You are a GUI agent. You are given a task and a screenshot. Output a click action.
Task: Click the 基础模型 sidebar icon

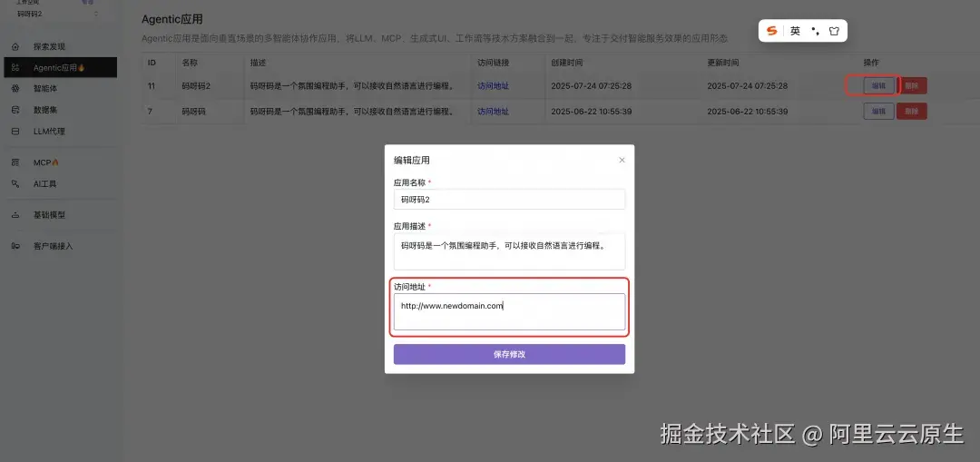(15, 215)
